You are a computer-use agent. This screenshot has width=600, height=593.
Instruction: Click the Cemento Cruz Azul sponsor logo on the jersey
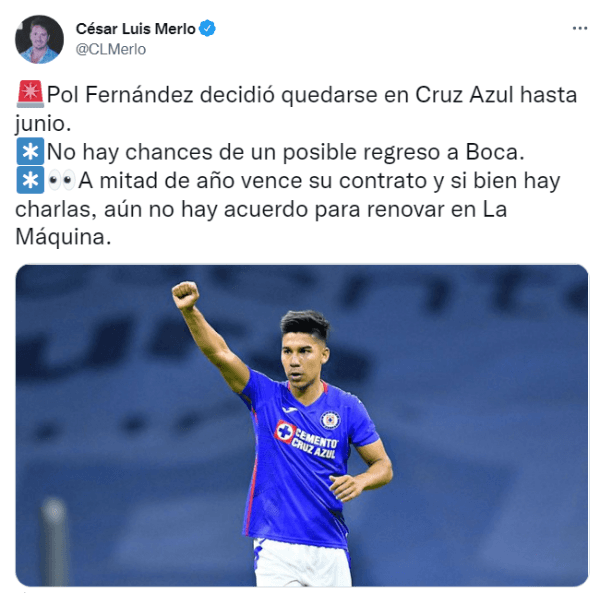tap(307, 439)
